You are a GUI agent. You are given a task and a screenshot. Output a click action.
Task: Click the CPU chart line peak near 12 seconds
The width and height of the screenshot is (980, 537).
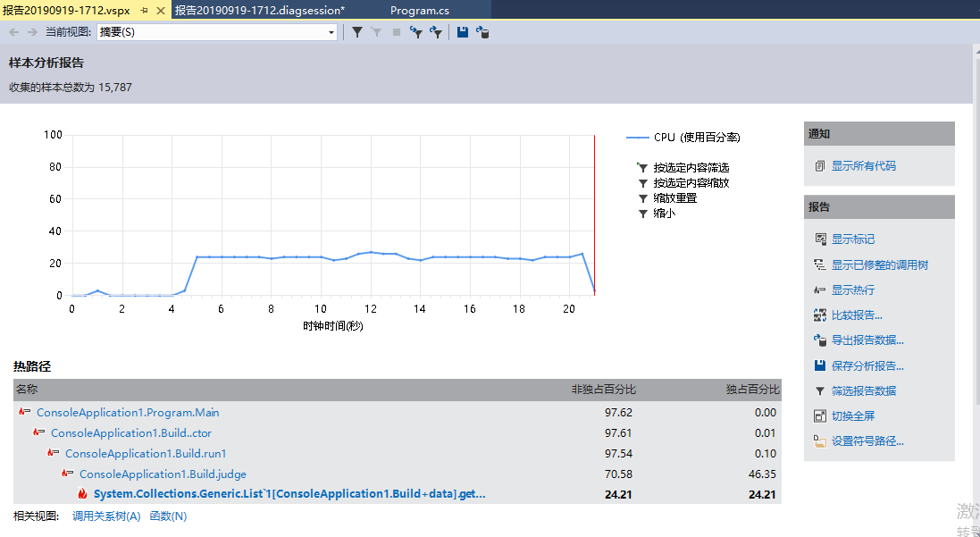click(372, 252)
